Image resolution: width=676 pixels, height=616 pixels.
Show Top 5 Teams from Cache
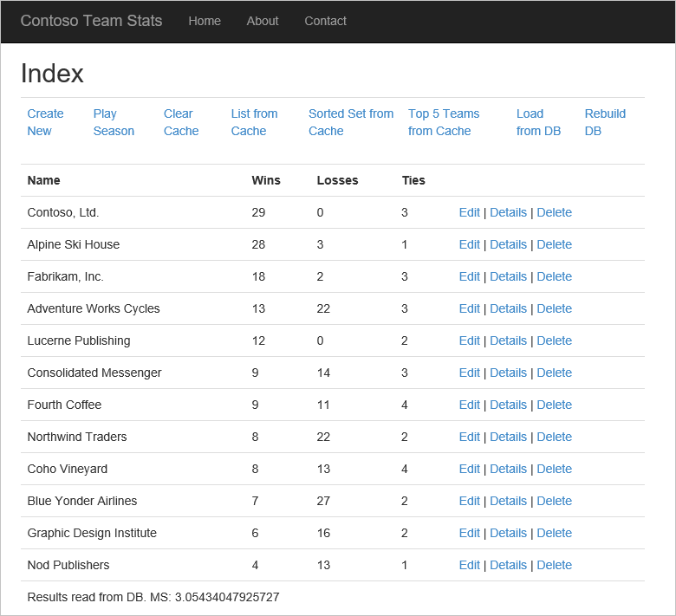click(444, 122)
